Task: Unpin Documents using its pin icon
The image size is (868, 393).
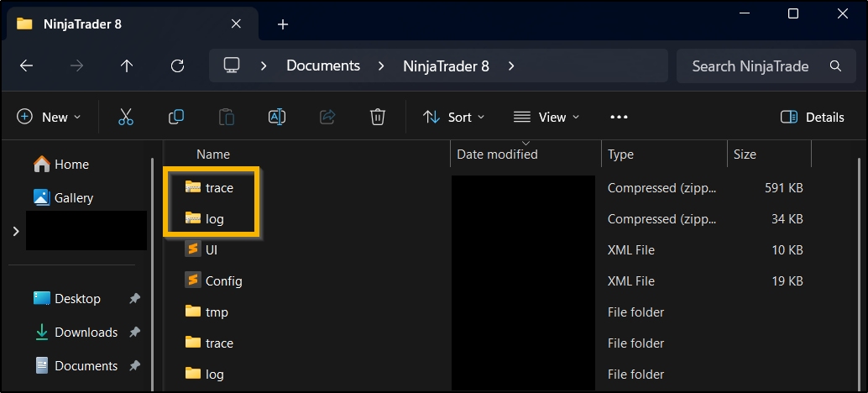Action: (134, 366)
